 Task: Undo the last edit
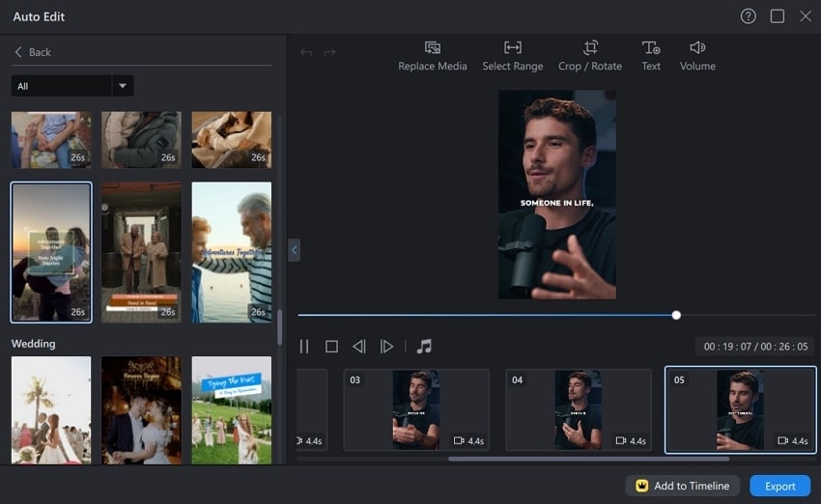[x=306, y=53]
